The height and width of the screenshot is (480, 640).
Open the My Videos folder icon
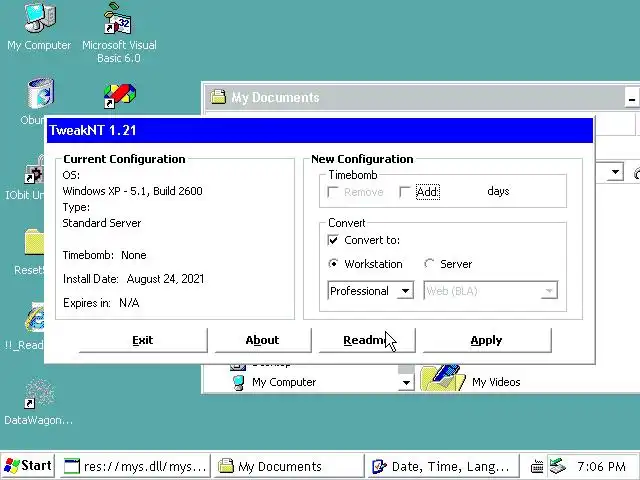click(x=443, y=378)
